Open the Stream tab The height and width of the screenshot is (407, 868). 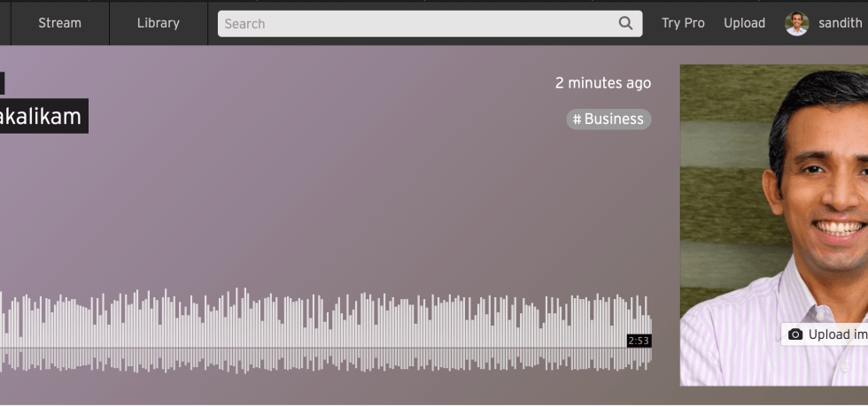59,23
